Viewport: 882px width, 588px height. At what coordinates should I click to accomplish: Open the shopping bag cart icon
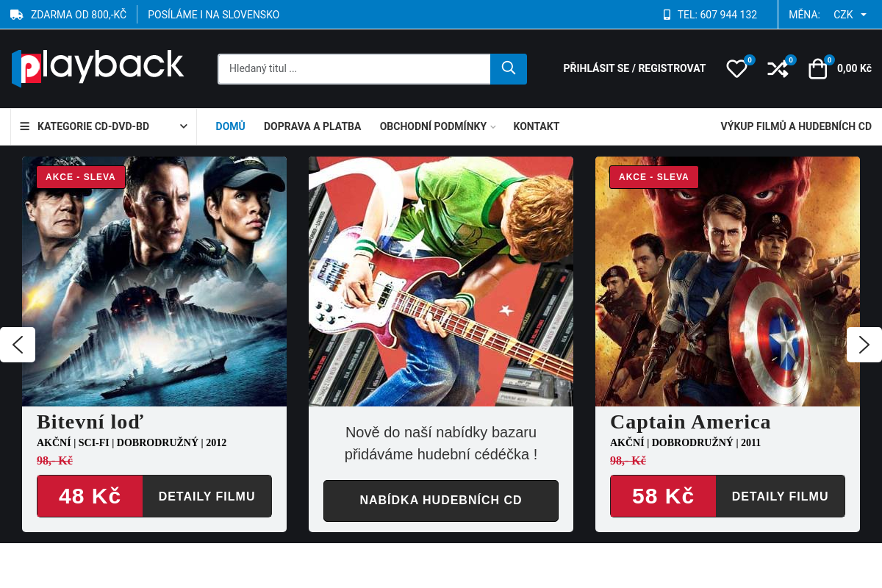(817, 69)
